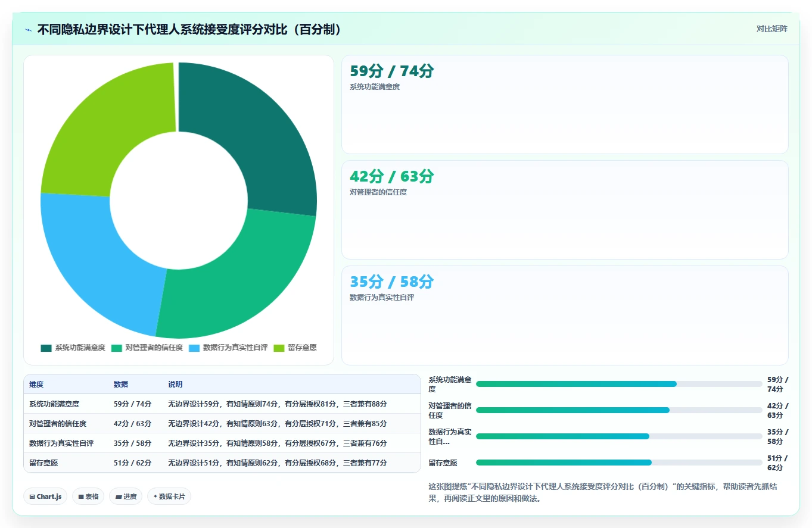
Task: Click the chart title heading text
Action: [192, 30]
